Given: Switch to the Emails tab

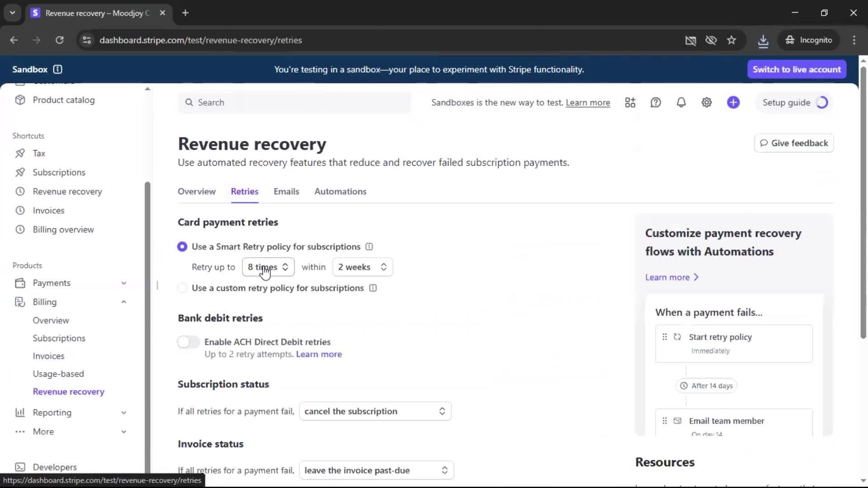Looking at the screenshot, I should point(286,192).
